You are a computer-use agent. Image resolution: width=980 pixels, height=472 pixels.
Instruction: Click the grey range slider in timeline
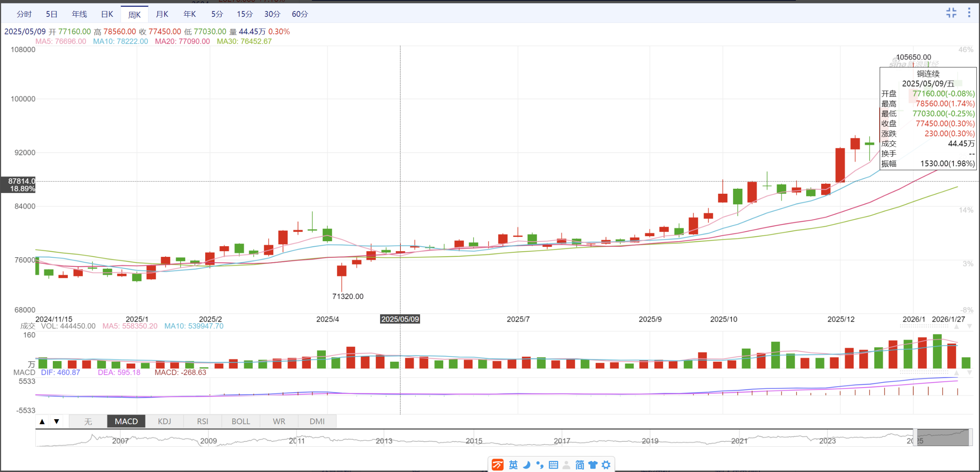coord(943,438)
